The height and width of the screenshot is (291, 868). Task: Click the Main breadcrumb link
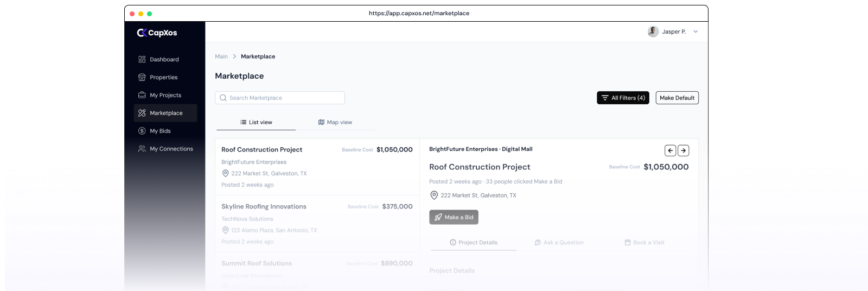pyautogui.click(x=221, y=56)
